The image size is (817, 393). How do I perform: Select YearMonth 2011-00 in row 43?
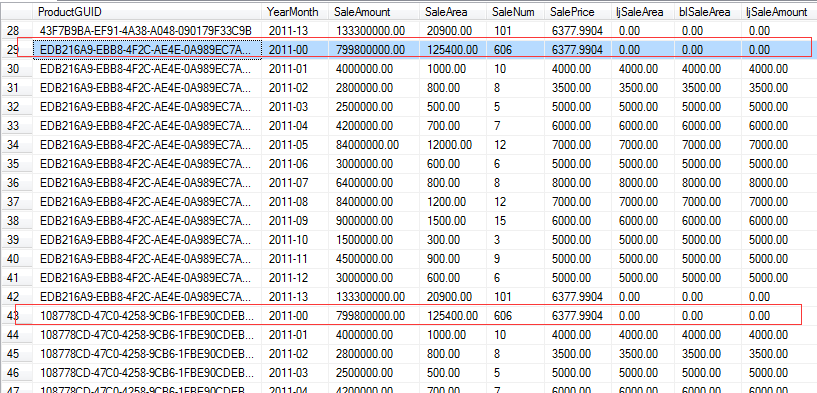pyautogui.click(x=296, y=316)
